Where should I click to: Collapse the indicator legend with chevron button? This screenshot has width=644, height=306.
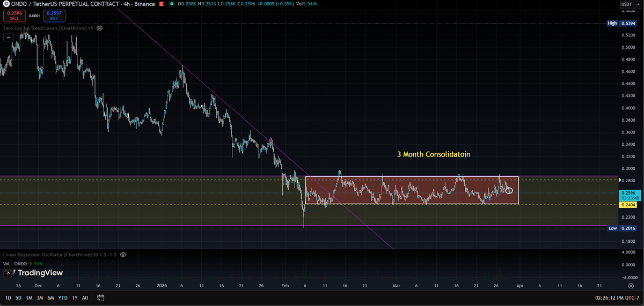point(8,38)
